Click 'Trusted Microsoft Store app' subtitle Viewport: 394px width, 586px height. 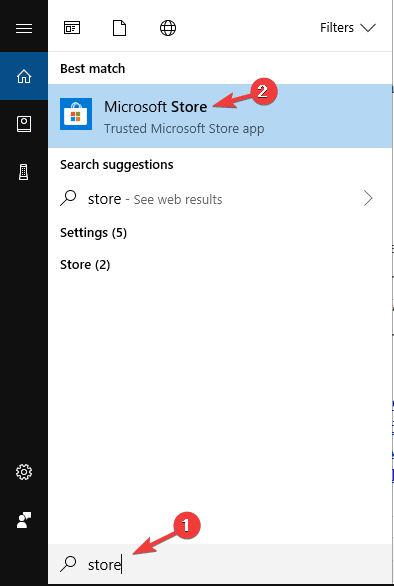coord(184,129)
